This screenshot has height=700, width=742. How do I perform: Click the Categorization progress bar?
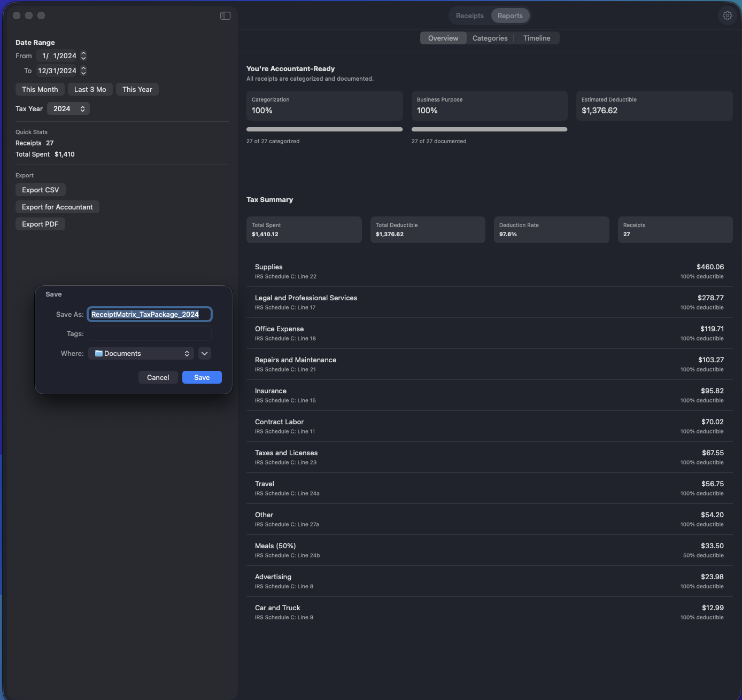coord(324,129)
